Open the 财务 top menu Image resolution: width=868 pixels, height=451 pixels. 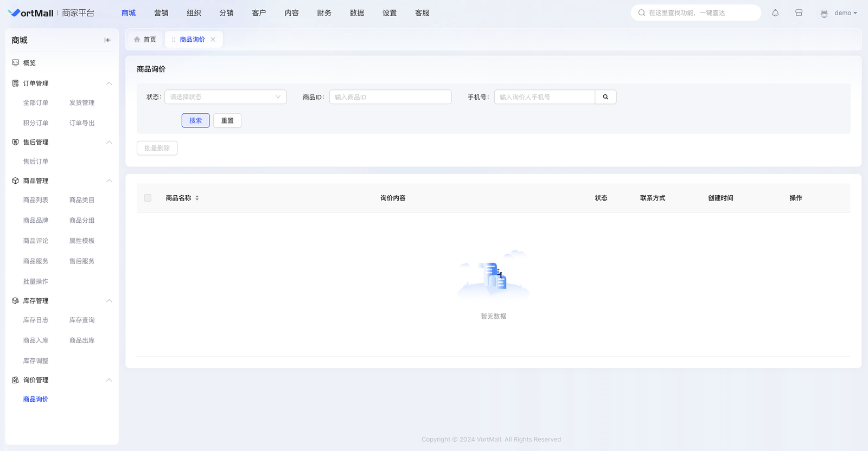[324, 13]
